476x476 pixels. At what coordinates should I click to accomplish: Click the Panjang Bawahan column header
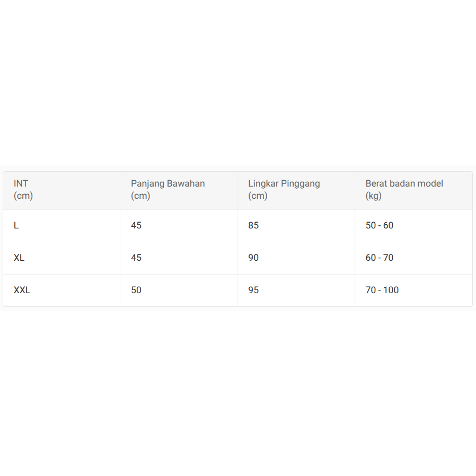click(x=168, y=183)
